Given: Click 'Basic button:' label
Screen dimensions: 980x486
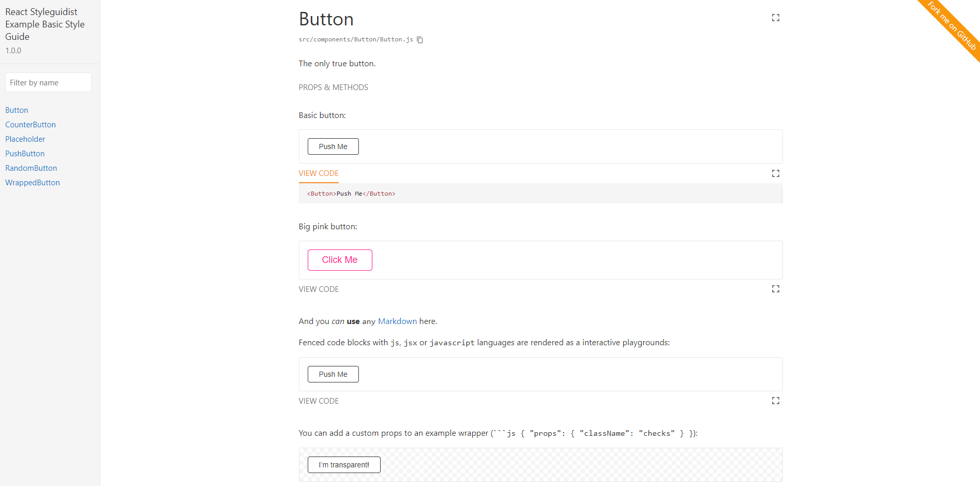Looking at the screenshot, I should (322, 115).
